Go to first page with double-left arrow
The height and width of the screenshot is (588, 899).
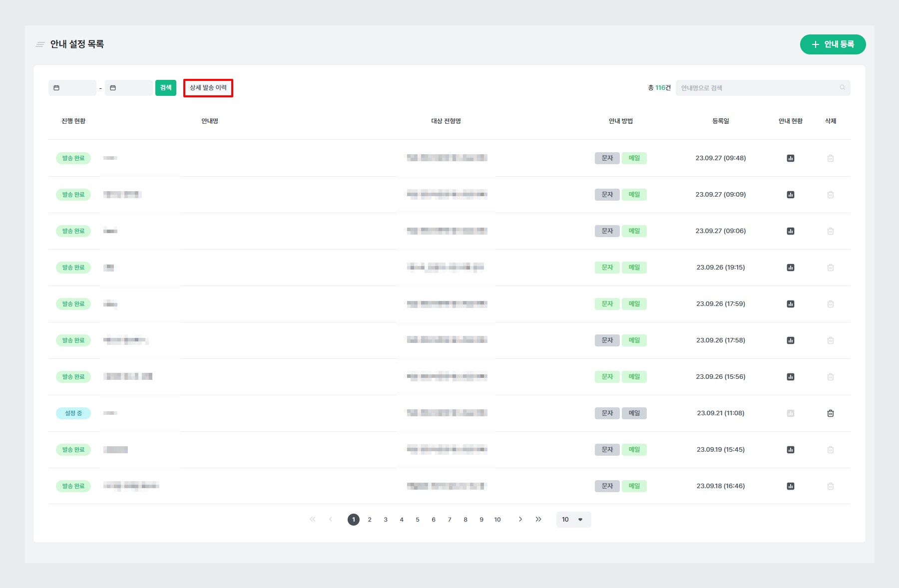[313, 519]
